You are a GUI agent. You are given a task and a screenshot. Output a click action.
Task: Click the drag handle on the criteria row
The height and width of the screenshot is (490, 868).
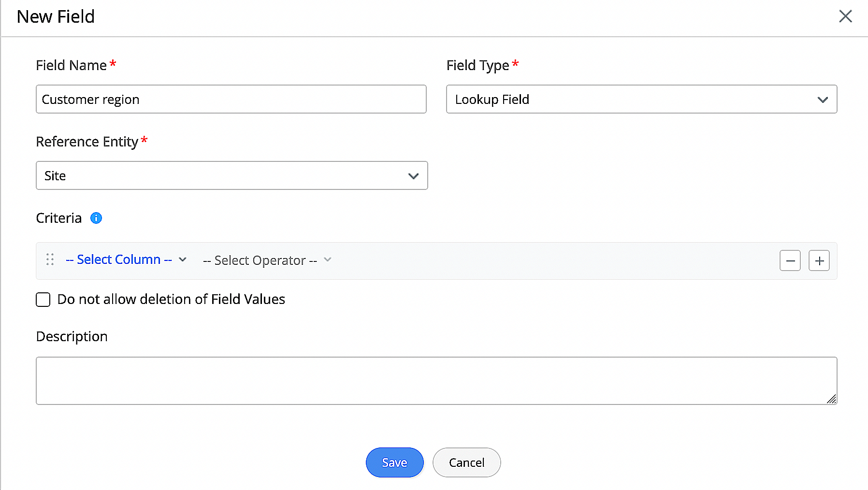49,260
